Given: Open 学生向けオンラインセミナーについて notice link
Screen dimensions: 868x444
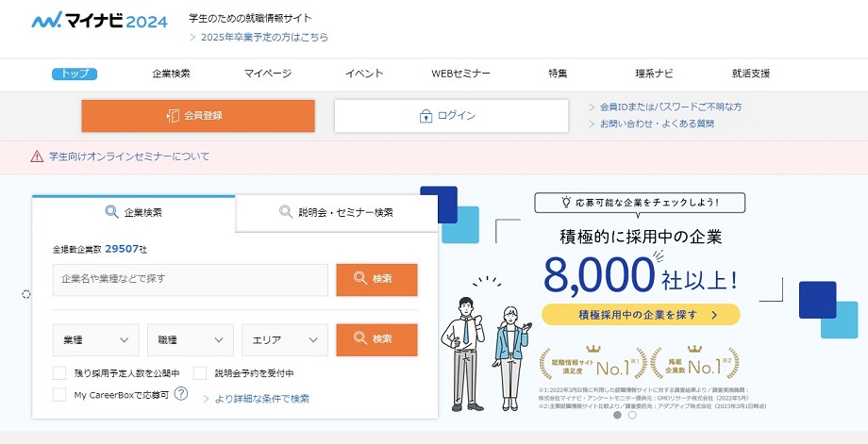Looking at the screenshot, I should [129, 157].
